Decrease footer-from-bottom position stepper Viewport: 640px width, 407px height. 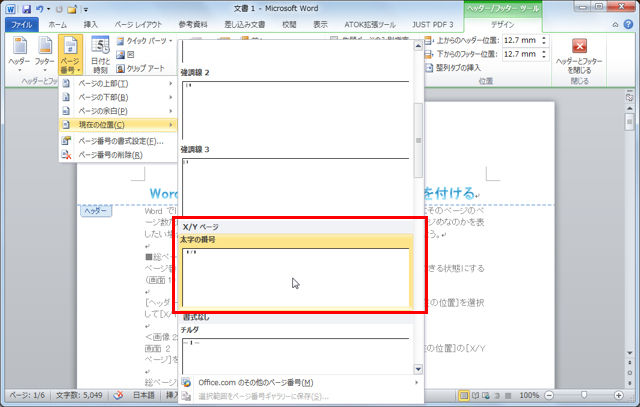coord(544,57)
